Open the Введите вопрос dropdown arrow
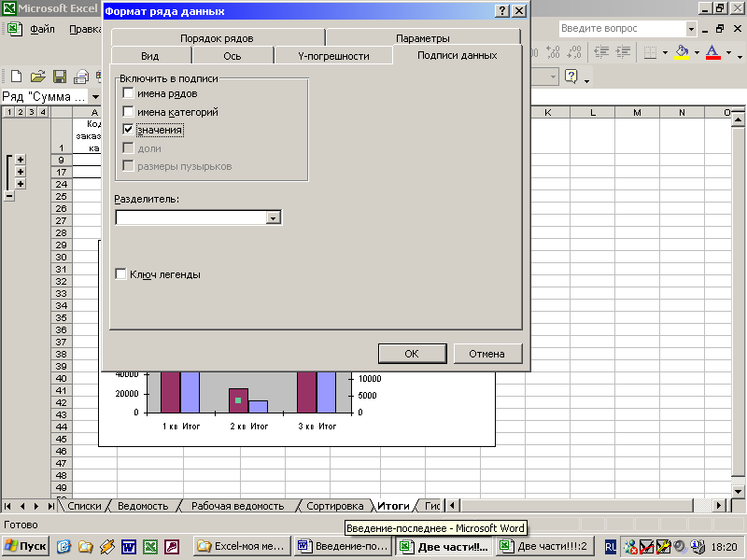The height and width of the screenshot is (560, 747). coord(691,29)
